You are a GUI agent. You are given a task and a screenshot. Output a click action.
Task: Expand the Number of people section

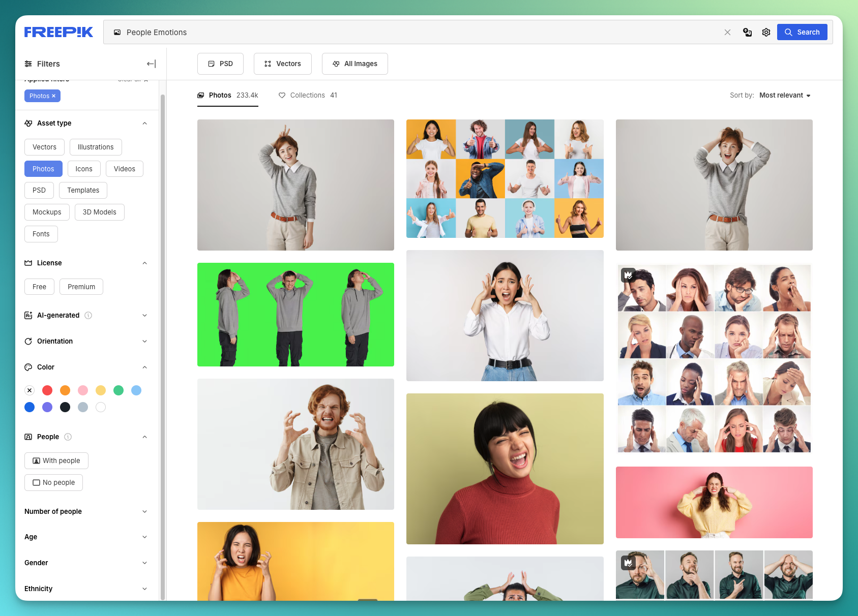144,511
